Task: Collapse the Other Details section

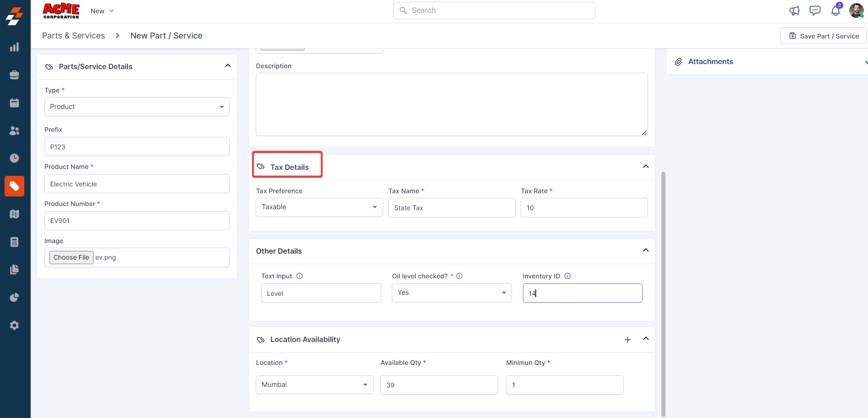Action: tap(646, 250)
